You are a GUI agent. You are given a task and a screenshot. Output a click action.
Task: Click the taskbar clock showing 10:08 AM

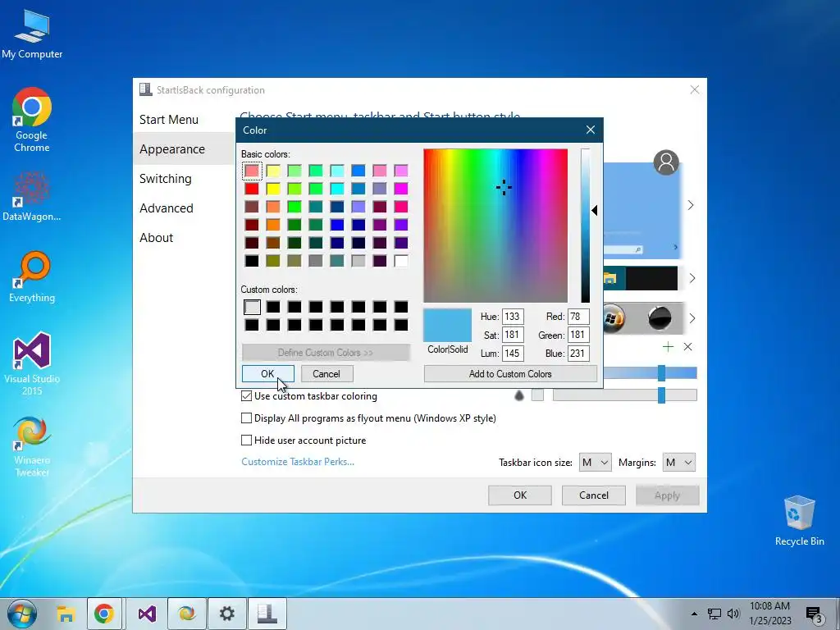[x=769, y=614]
